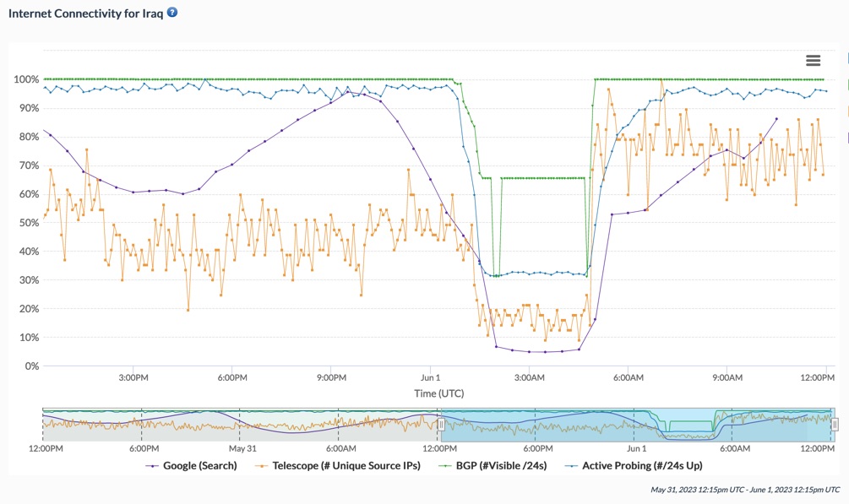This screenshot has width=849, height=504.
Task: Click the Internet Connectivity for Iraq title
Action: point(85,14)
